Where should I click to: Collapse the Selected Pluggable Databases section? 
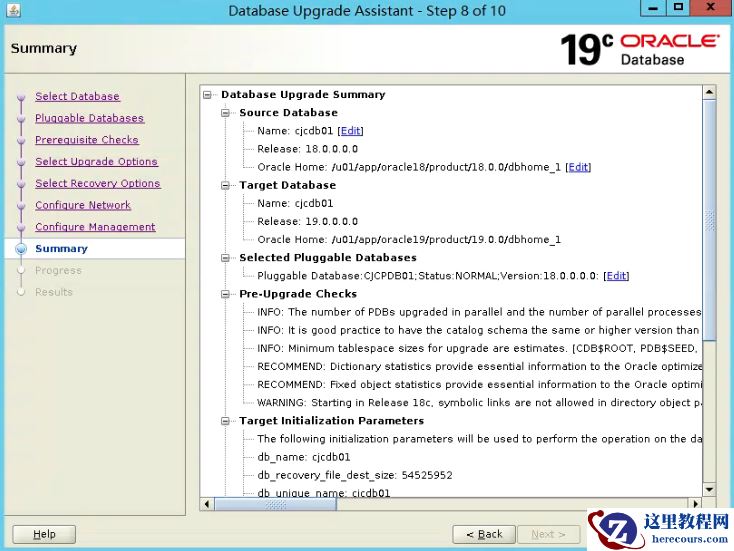pyautogui.click(x=226, y=258)
